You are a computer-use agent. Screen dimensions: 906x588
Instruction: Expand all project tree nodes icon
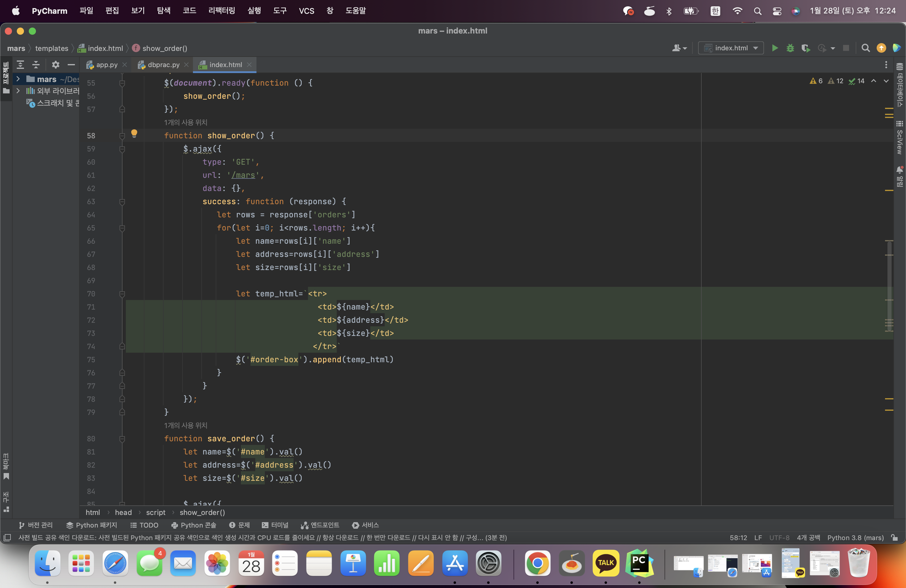[x=21, y=65]
